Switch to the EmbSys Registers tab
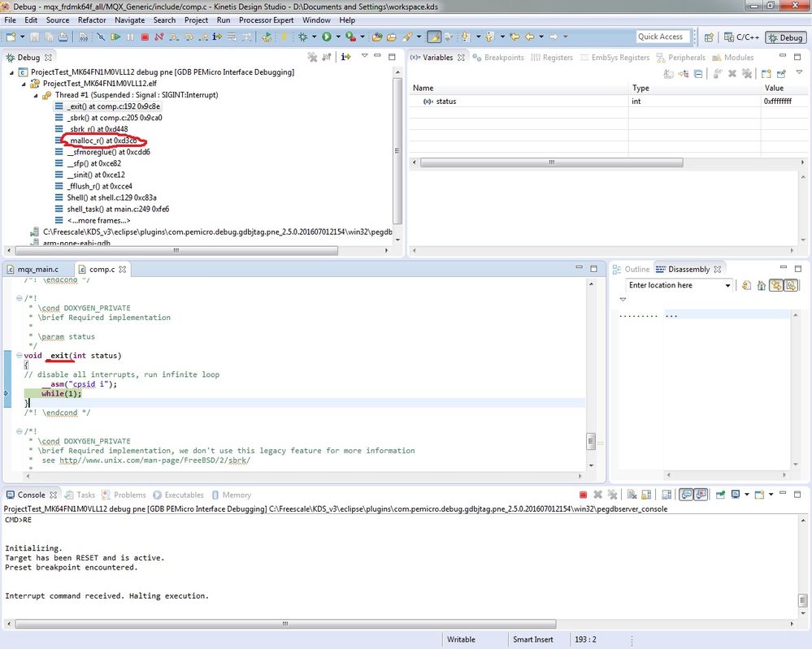The height and width of the screenshot is (649, 812). coord(614,58)
